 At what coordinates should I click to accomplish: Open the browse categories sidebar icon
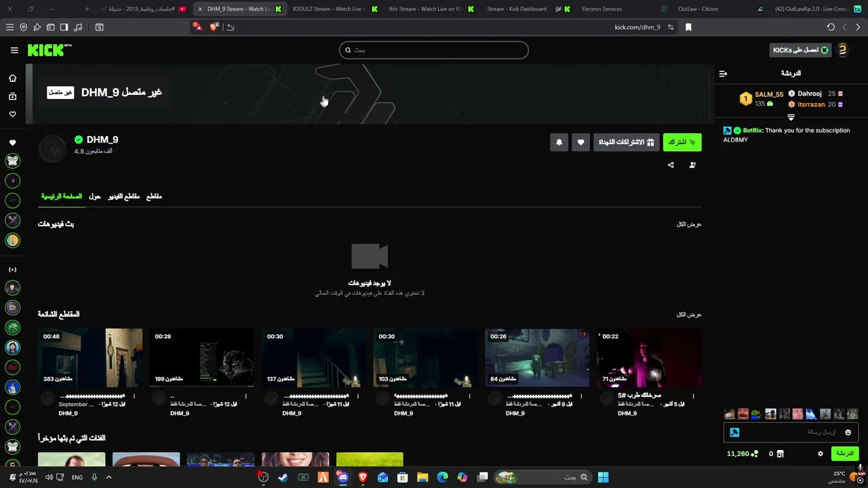point(12,96)
